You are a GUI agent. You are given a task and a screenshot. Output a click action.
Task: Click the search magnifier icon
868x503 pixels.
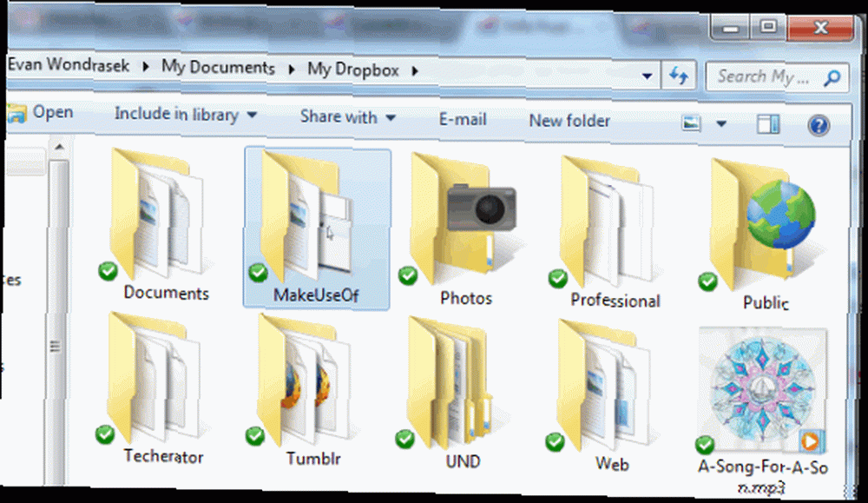click(832, 78)
